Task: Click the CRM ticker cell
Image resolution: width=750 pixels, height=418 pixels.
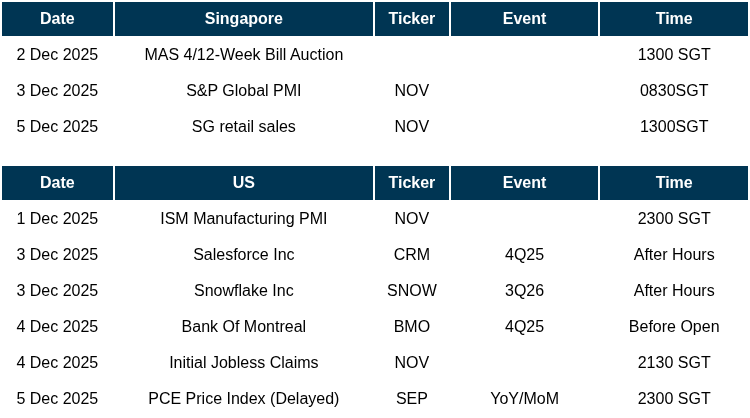Action: click(x=411, y=255)
